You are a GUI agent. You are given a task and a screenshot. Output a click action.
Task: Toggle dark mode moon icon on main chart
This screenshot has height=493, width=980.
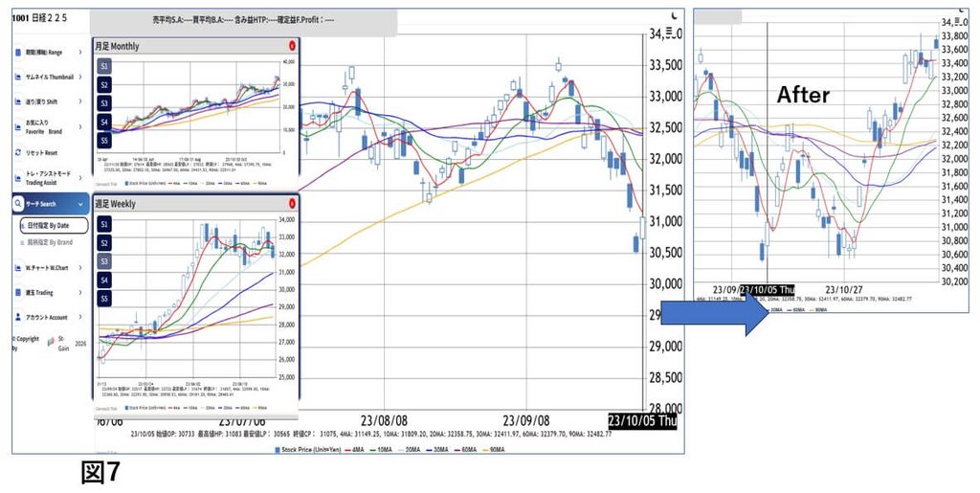pyautogui.click(x=674, y=15)
